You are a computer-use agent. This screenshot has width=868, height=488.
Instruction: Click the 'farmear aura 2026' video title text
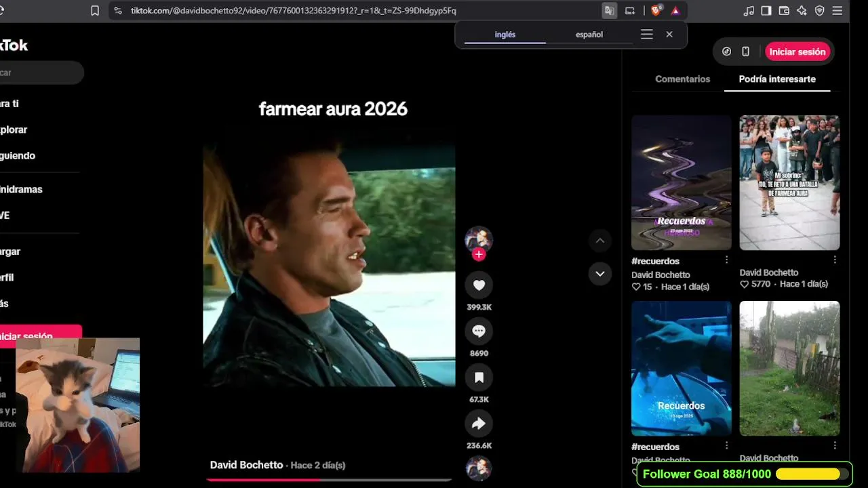tap(333, 109)
